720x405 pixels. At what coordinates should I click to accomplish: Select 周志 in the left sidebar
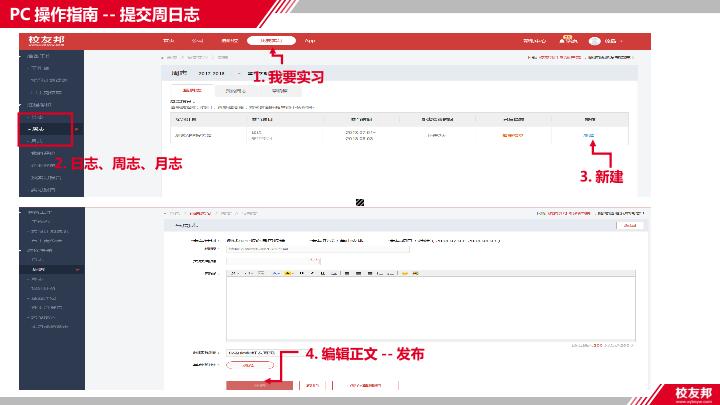point(38,129)
